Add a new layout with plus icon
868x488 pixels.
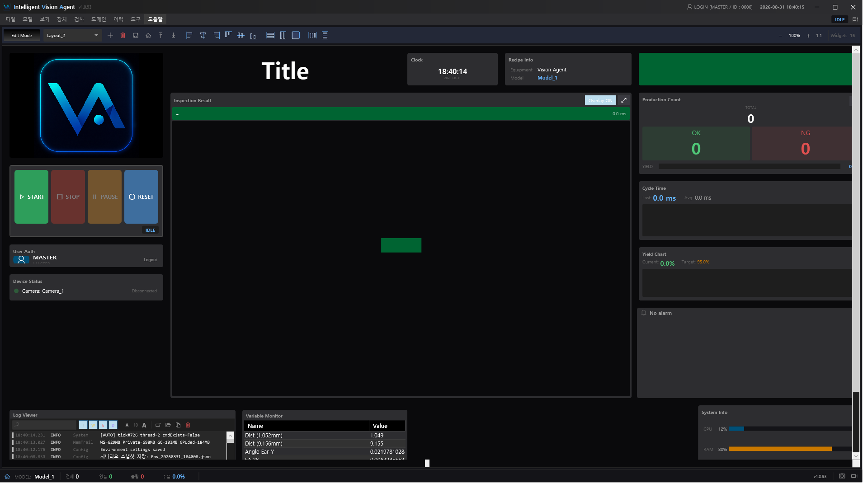point(110,36)
